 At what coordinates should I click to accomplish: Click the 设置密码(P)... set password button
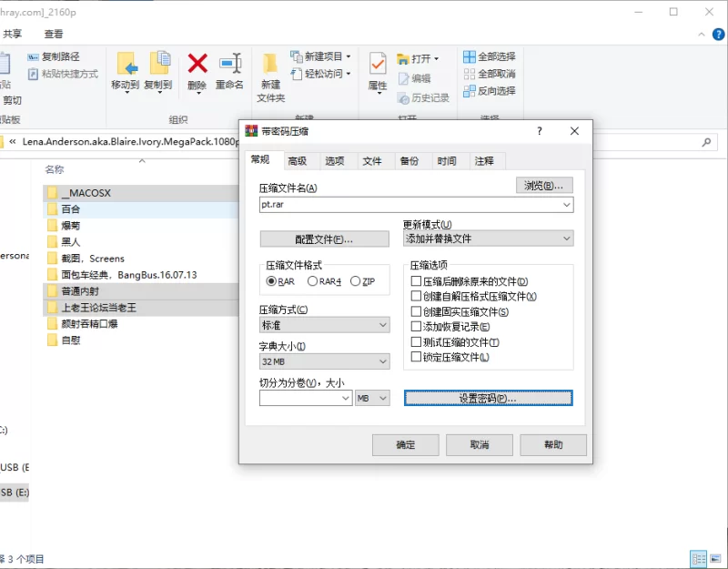tap(488, 398)
